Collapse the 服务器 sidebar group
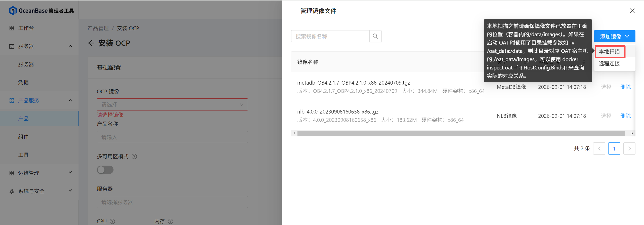 tap(70, 46)
